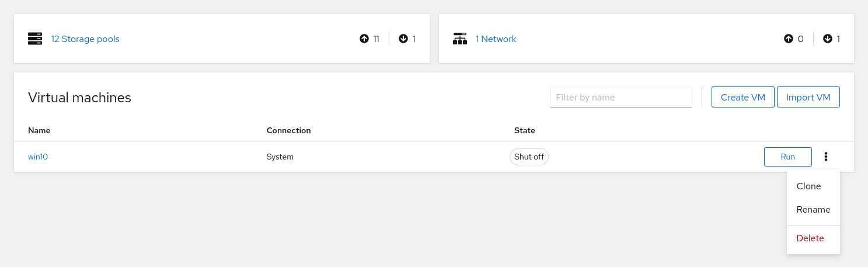Click the Name column header
The image size is (868, 267).
[x=39, y=130]
